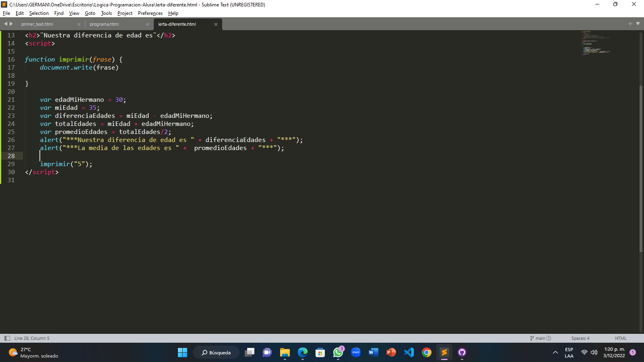
Task: Click line number 16 in the gutter
Action: tap(11, 60)
